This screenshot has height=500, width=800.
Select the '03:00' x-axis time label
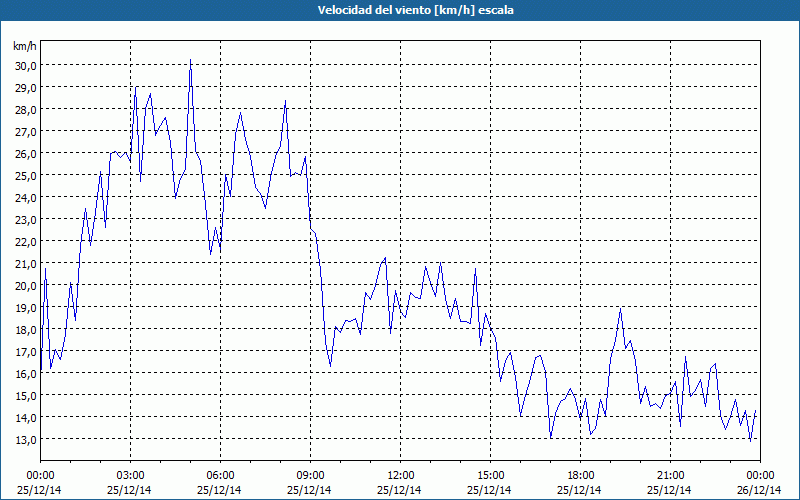(130, 476)
